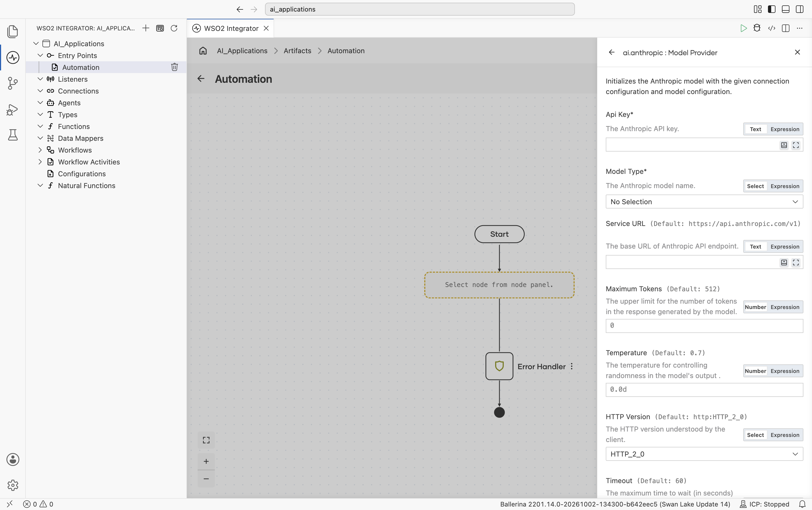Select the WSO2 Integrator editor tab
Viewport: 812px width, 510px height.
(x=231, y=28)
